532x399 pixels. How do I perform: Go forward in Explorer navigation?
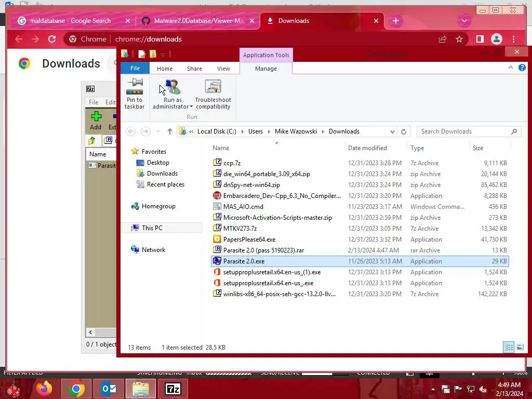[x=145, y=131]
